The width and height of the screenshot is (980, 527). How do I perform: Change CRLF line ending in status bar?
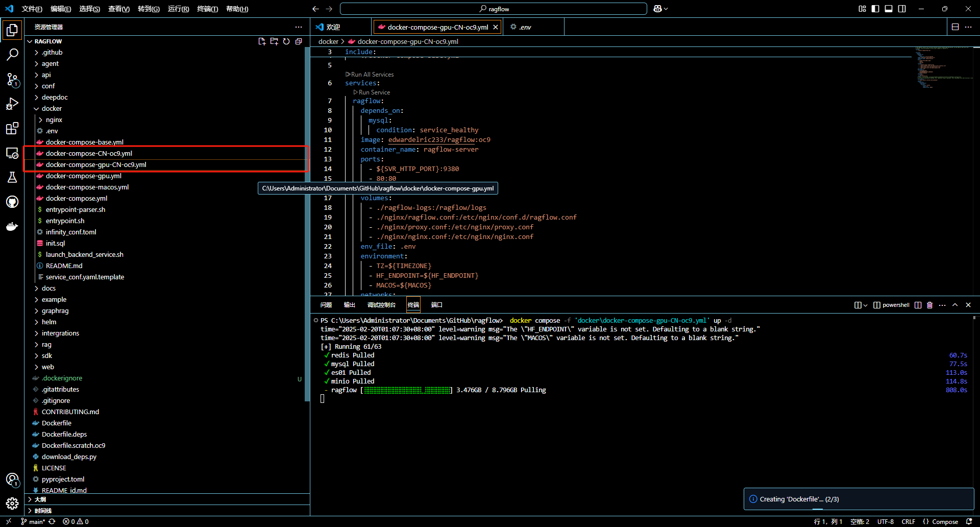(x=909, y=521)
